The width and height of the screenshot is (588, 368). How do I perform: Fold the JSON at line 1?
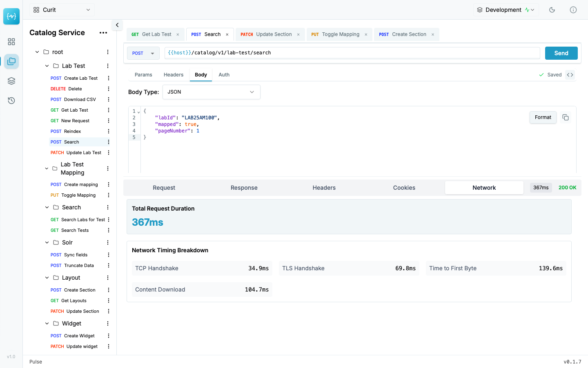coord(139,112)
